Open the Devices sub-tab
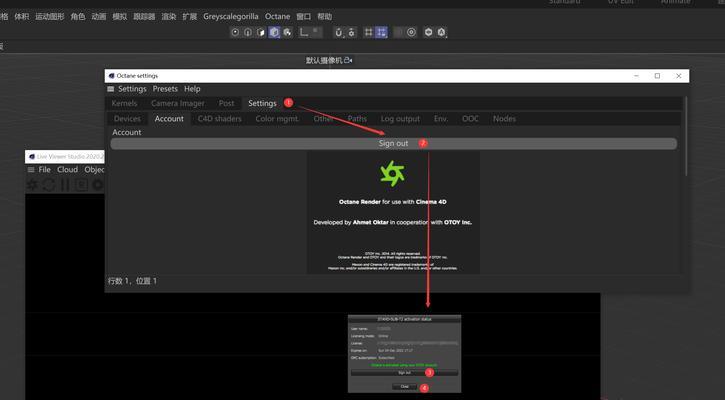The image size is (725, 400). coord(127,119)
